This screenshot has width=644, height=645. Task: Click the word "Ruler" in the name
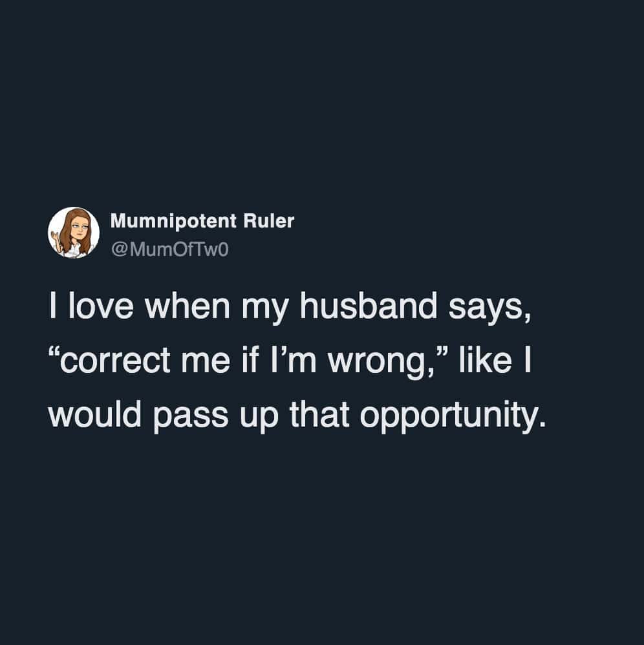(x=268, y=221)
